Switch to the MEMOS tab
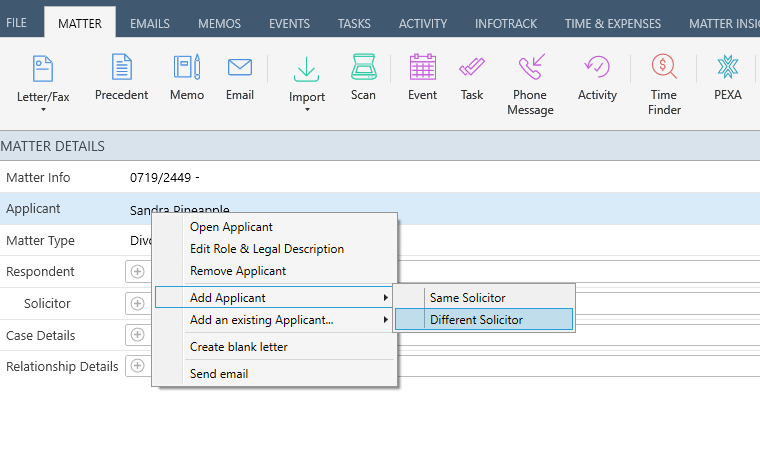The image size is (760, 449). [x=220, y=23]
